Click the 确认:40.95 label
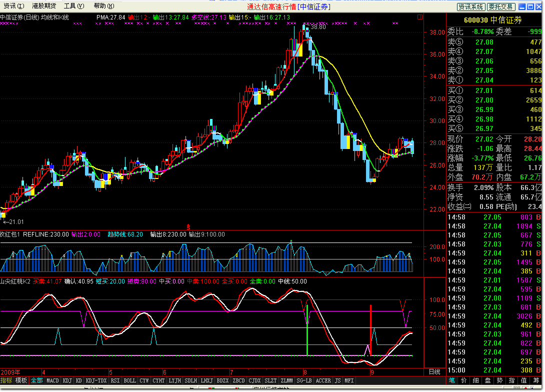Image resolution: width=545 pixels, height=392 pixels. pos(79,281)
